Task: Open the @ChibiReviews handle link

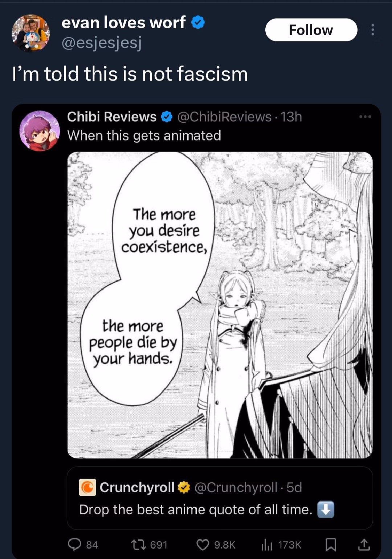Action: (224, 117)
